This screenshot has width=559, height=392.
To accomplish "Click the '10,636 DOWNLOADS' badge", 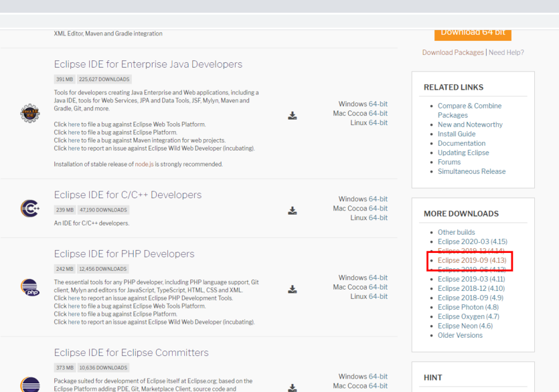I will (103, 368).
